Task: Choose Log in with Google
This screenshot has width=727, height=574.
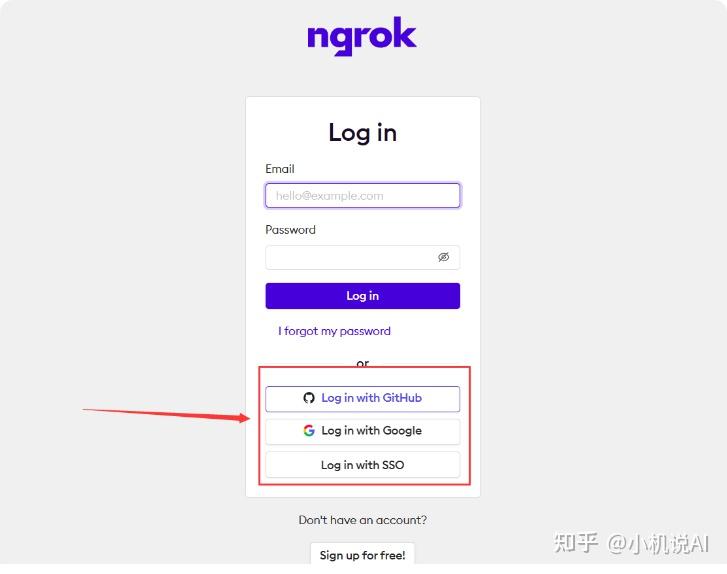Action: click(363, 431)
